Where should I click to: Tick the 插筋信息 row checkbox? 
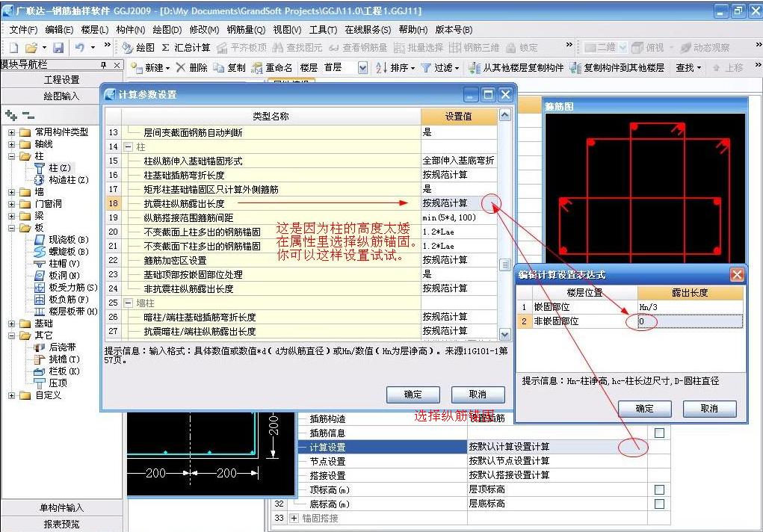pyautogui.click(x=659, y=433)
